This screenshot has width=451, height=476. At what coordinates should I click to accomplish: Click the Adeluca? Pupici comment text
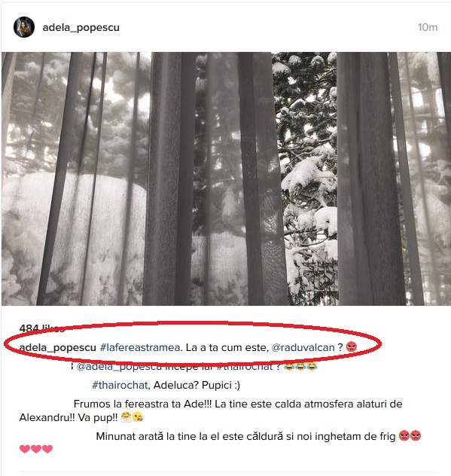click(197, 385)
